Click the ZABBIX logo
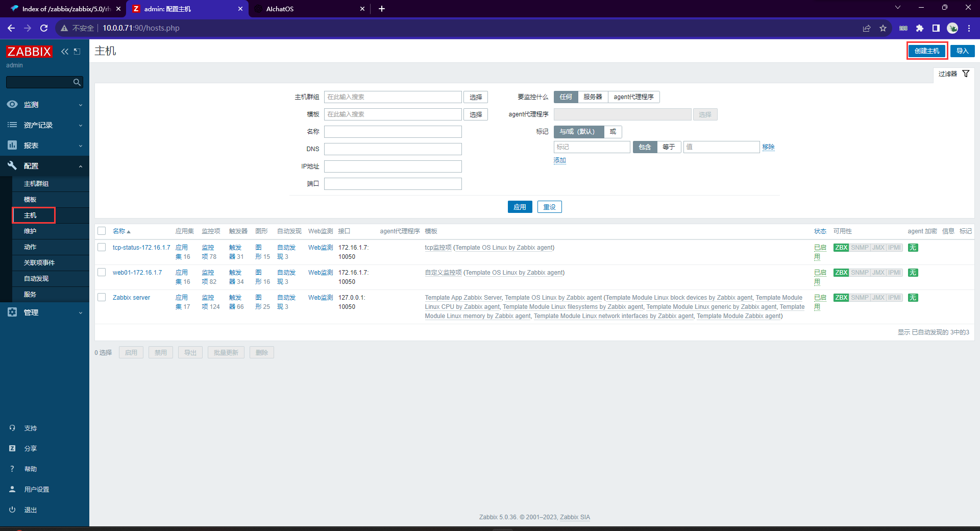Viewport: 980px width, 531px height. point(29,52)
